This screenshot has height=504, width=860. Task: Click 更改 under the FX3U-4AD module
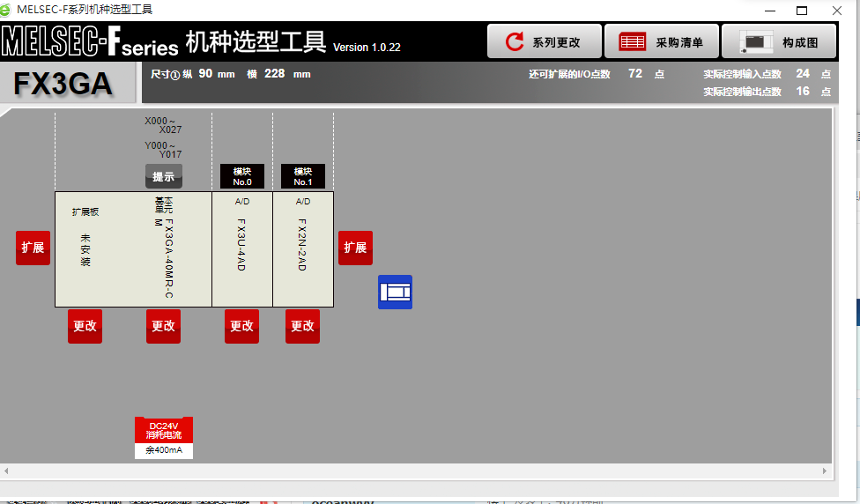[x=241, y=326]
